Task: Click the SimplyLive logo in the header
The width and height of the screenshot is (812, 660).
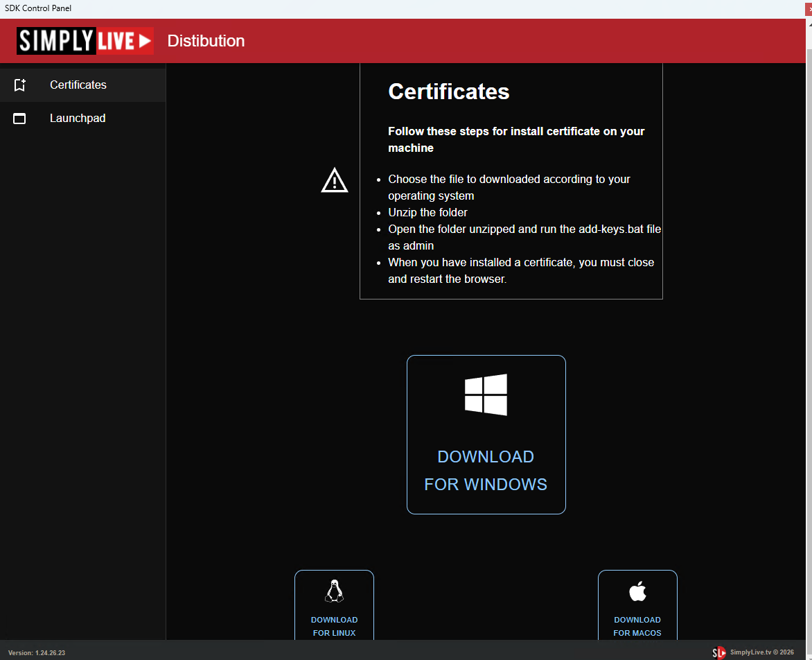Action: 85,41
